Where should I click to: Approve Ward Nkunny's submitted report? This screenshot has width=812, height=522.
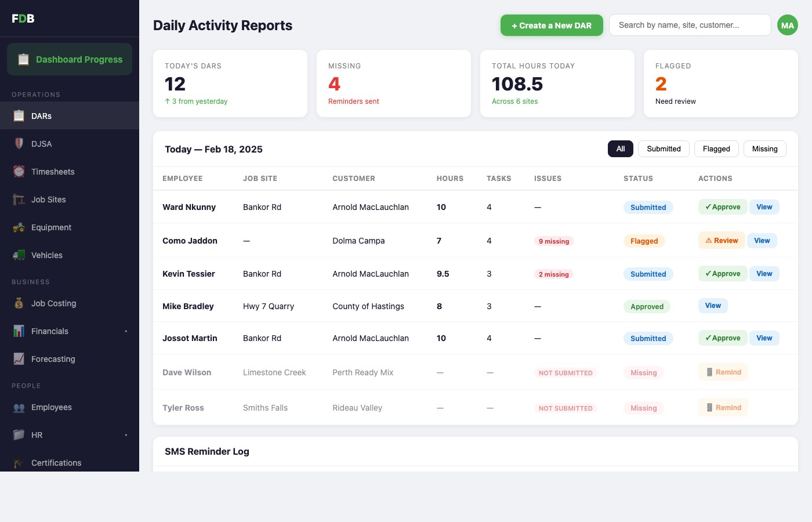tap(722, 206)
